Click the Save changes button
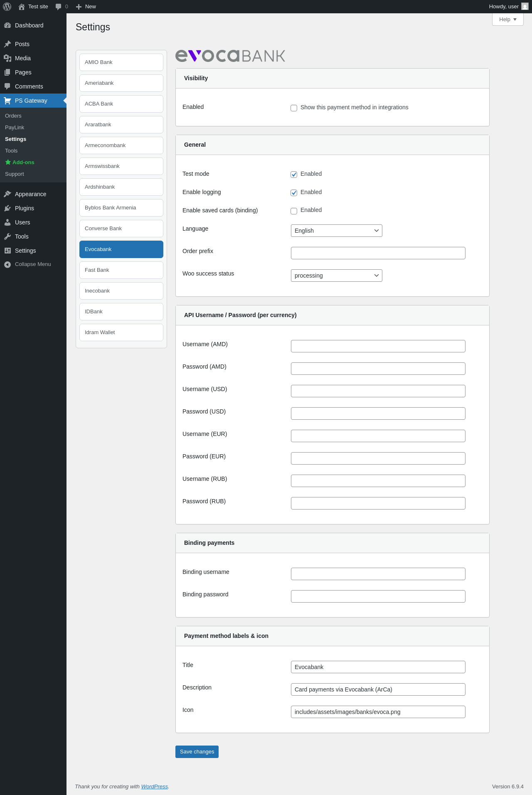Screen dimensions: 532x795 coord(197,752)
